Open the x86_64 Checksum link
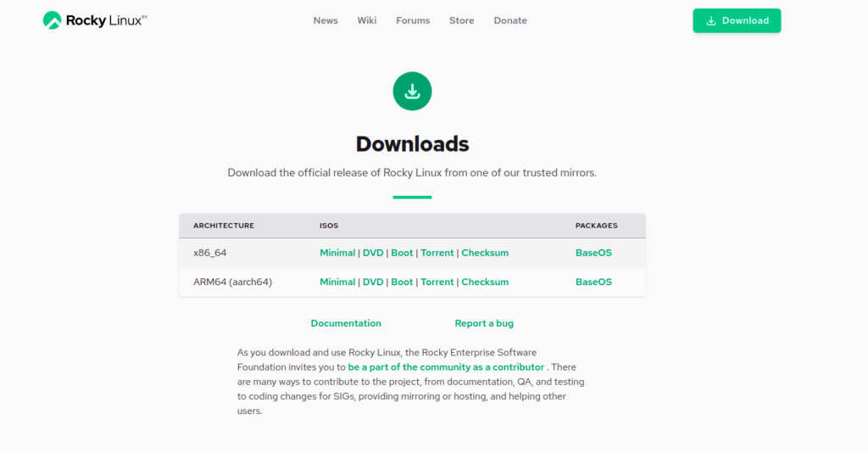The image size is (868, 453). [485, 253]
